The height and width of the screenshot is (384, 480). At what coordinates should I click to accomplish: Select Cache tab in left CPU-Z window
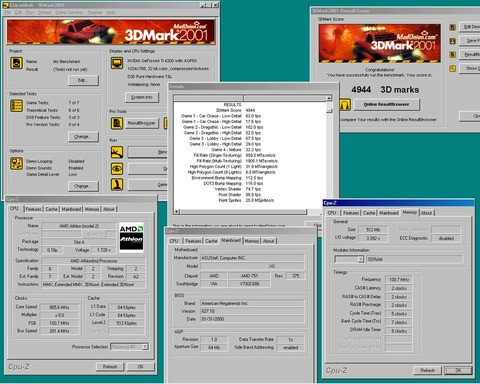(x=51, y=209)
